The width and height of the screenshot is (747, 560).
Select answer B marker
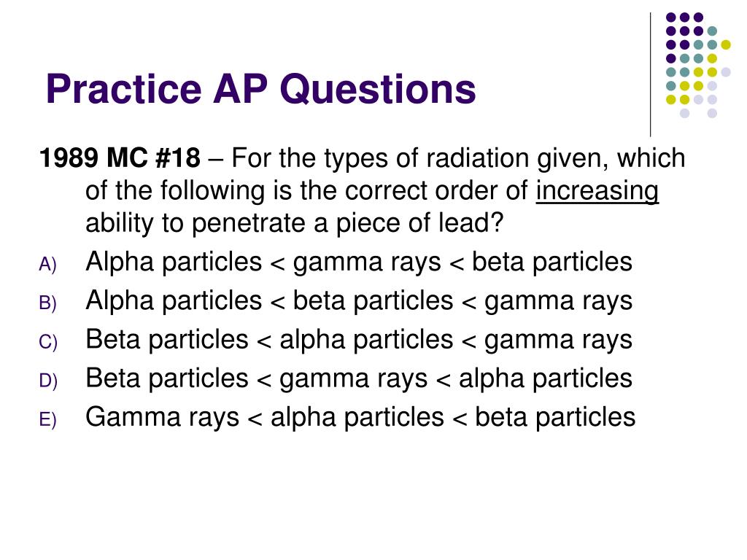coord(47,303)
